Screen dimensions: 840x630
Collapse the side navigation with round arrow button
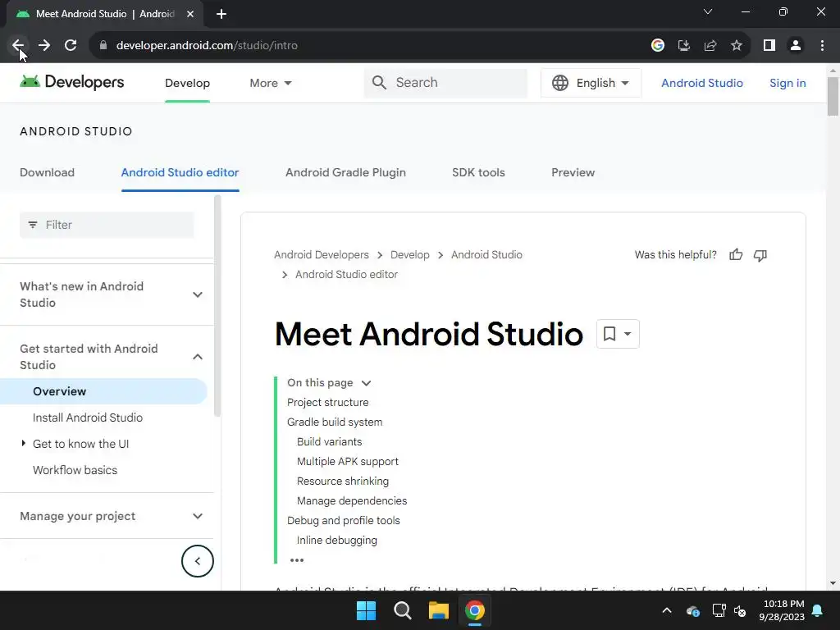[197, 561]
